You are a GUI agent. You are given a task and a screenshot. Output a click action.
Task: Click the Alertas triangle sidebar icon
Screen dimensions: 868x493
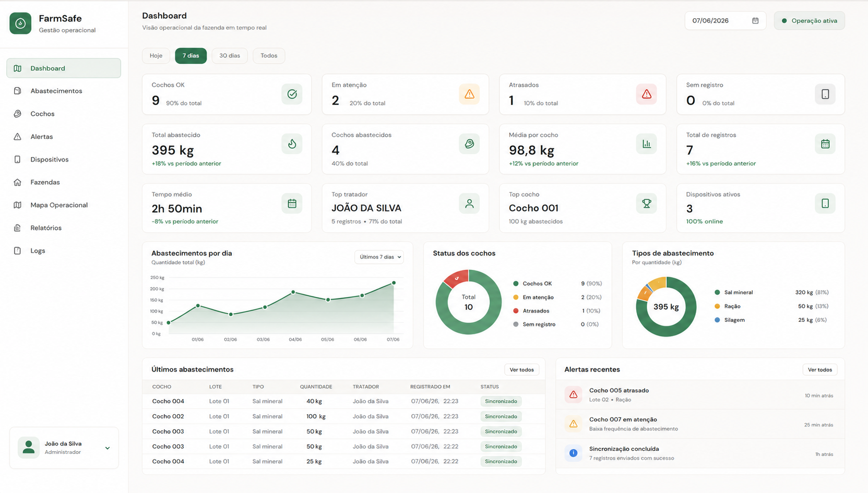pos(18,137)
